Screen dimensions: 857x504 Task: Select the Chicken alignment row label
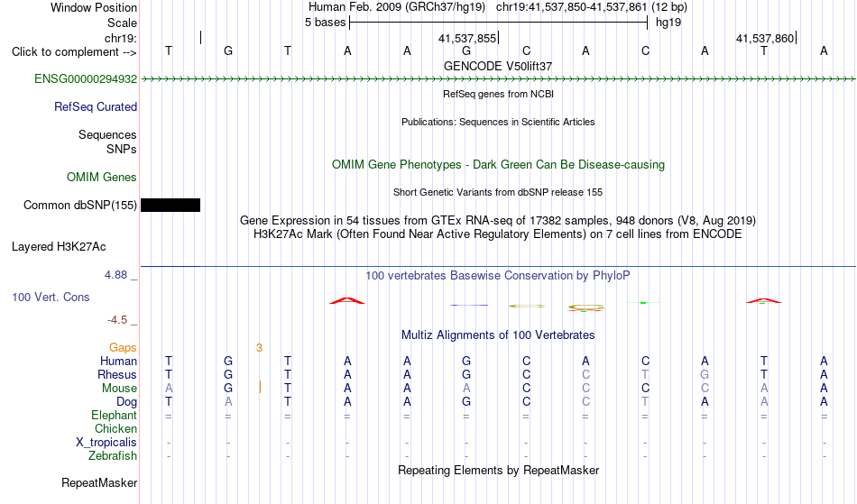[x=115, y=429]
